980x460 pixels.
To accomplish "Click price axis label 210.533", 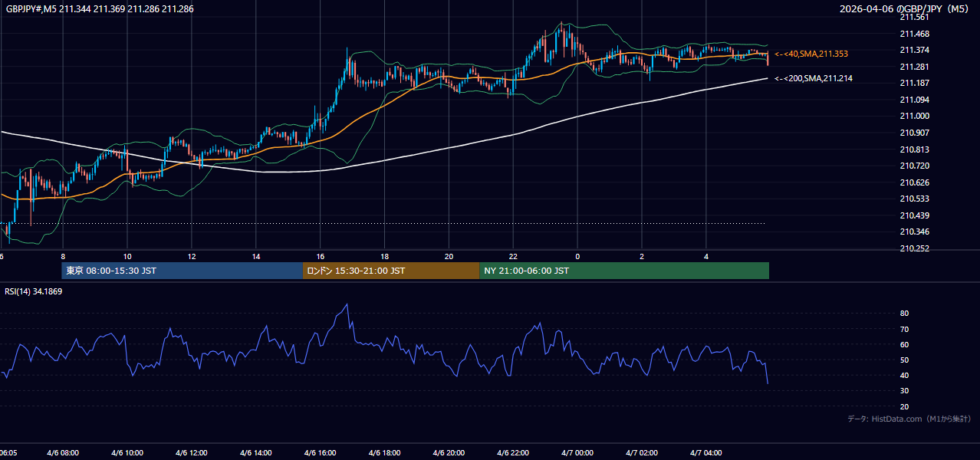I will pyautogui.click(x=914, y=199).
